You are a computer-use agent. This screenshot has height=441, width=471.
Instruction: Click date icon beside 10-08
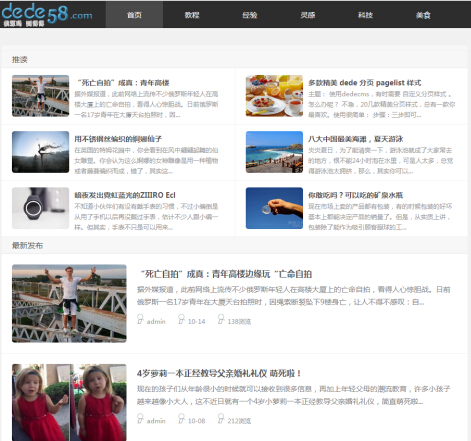pos(181,419)
